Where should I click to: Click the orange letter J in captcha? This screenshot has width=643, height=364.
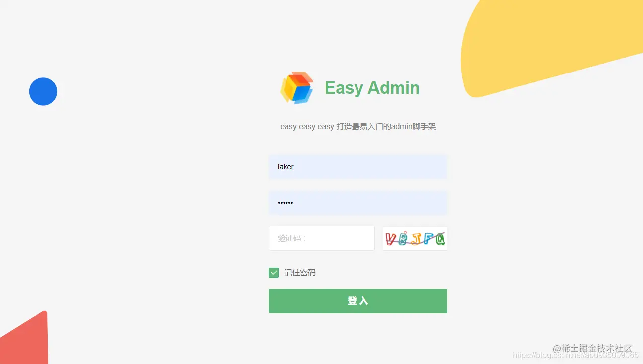point(416,239)
